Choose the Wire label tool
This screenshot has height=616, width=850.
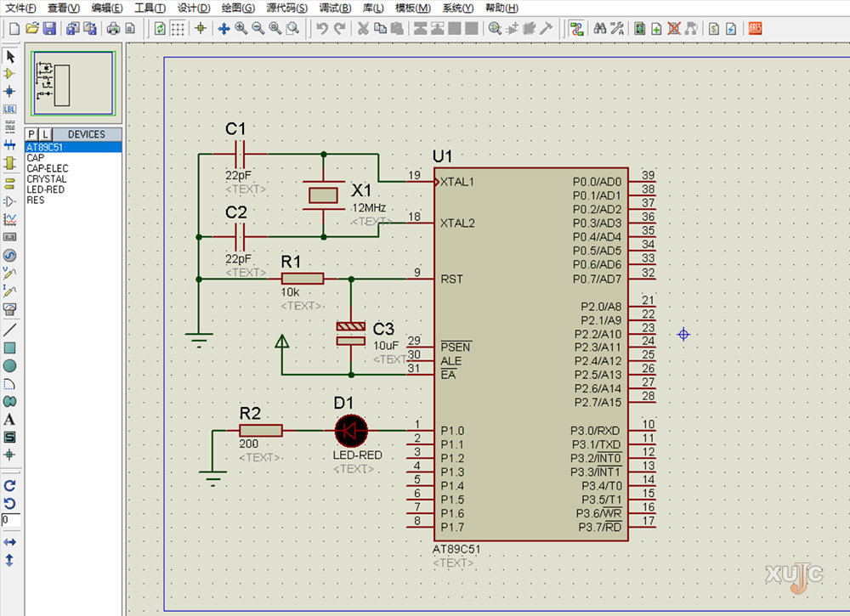pyautogui.click(x=10, y=109)
